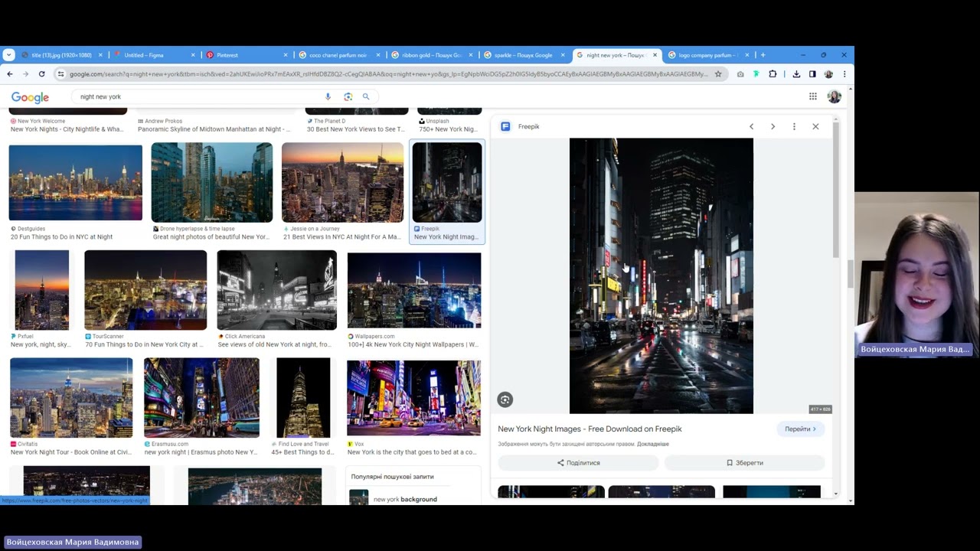Search inside image with the lens button
This screenshot has height=551, width=980.
(x=505, y=399)
